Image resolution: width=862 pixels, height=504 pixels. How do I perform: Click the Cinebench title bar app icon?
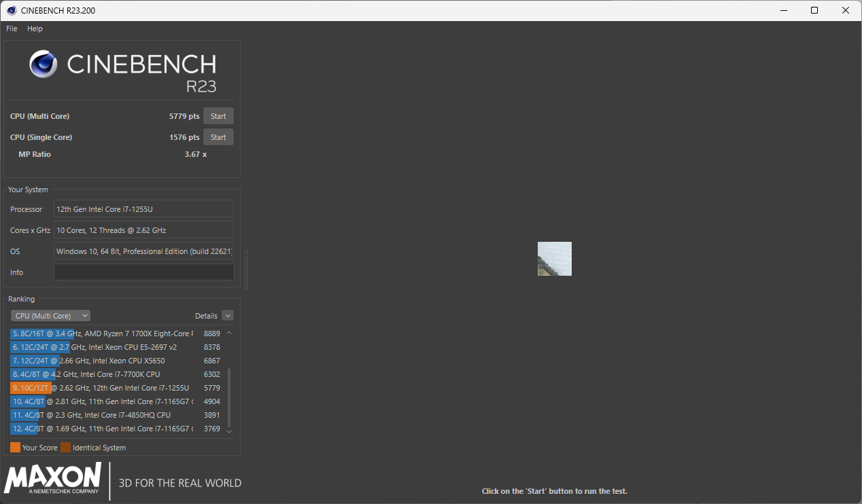(x=12, y=10)
